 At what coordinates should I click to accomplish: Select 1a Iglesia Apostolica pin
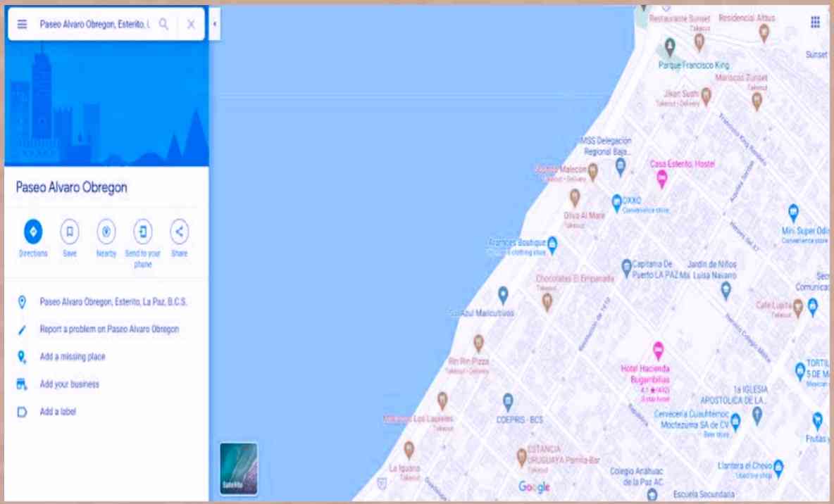(x=757, y=415)
